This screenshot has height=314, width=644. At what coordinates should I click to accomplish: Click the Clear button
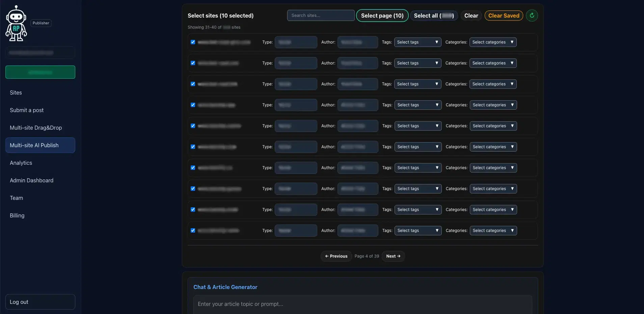(x=471, y=16)
